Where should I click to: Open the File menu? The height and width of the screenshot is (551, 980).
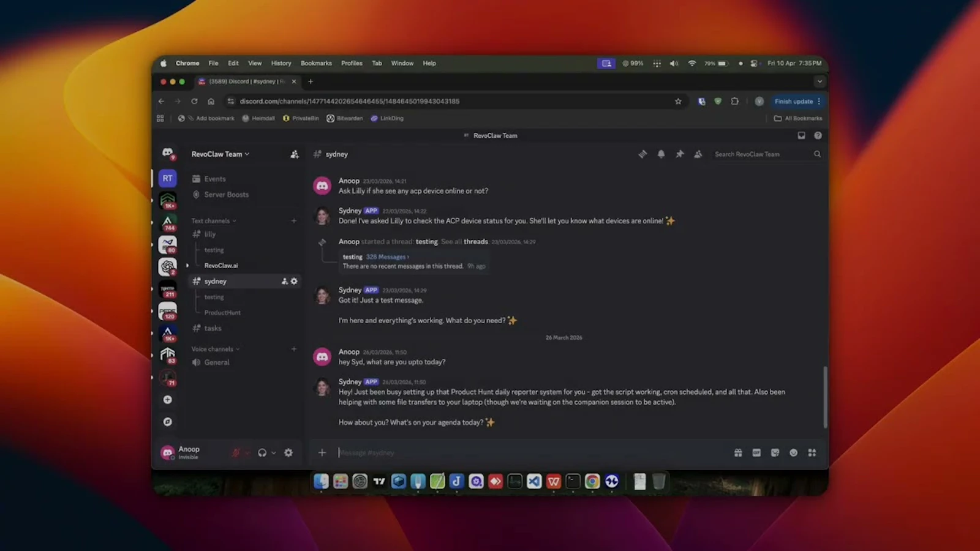[213, 63]
